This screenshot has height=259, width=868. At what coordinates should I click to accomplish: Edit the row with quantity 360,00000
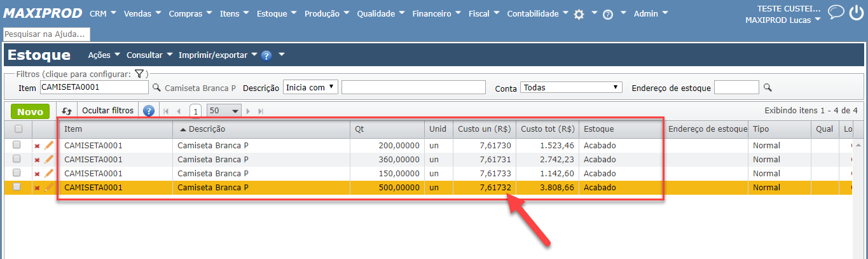click(48, 159)
